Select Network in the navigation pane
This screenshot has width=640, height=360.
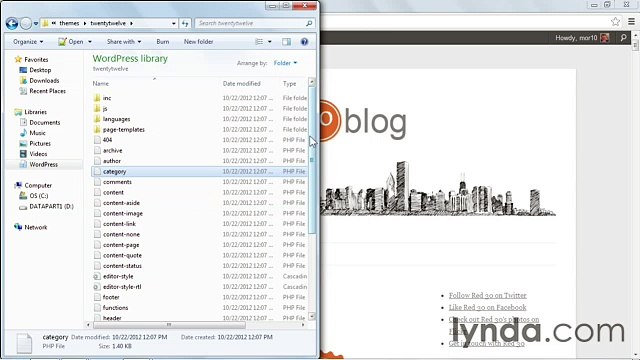[x=36, y=227]
